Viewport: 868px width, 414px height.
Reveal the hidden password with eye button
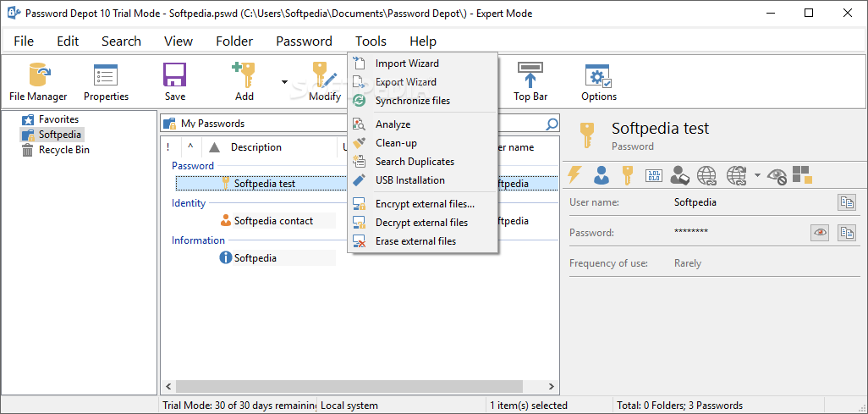point(820,233)
